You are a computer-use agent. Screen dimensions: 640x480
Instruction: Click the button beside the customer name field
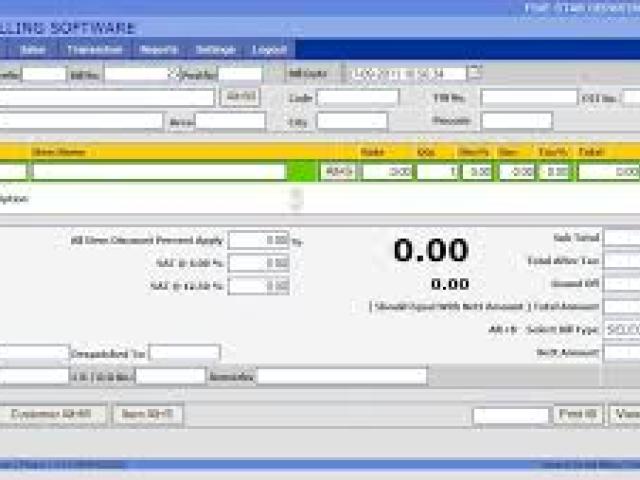coord(240,97)
